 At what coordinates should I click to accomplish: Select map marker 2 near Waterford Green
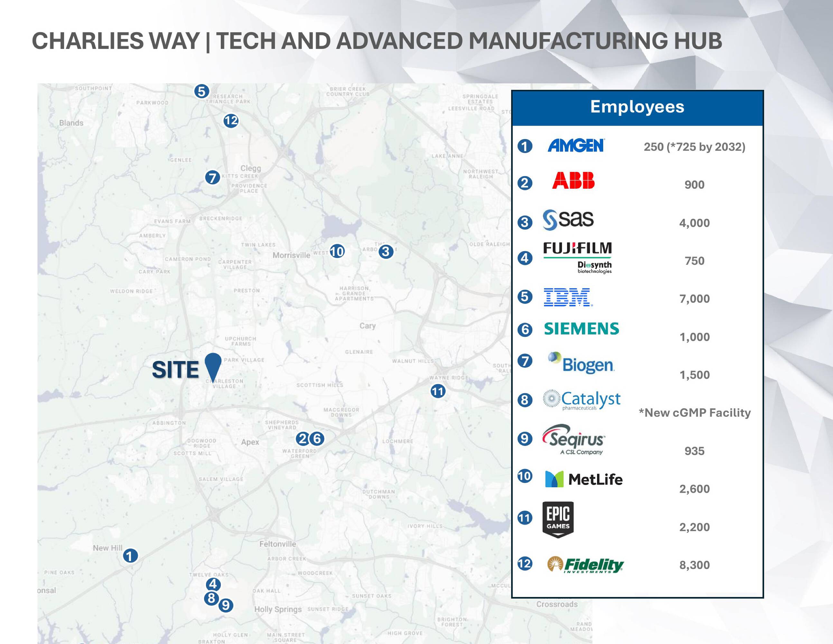tap(303, 439)
